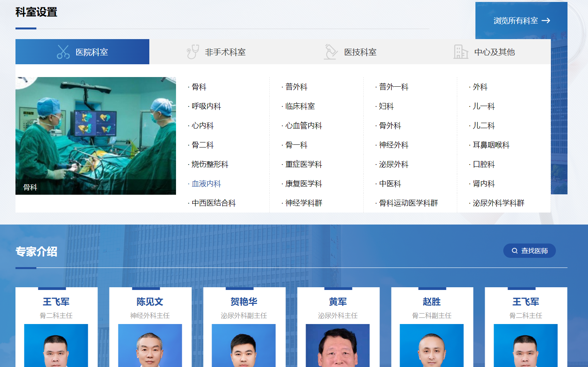Open 普外科 department link
The width and height of the screenshot is (588, 367).
296,87
